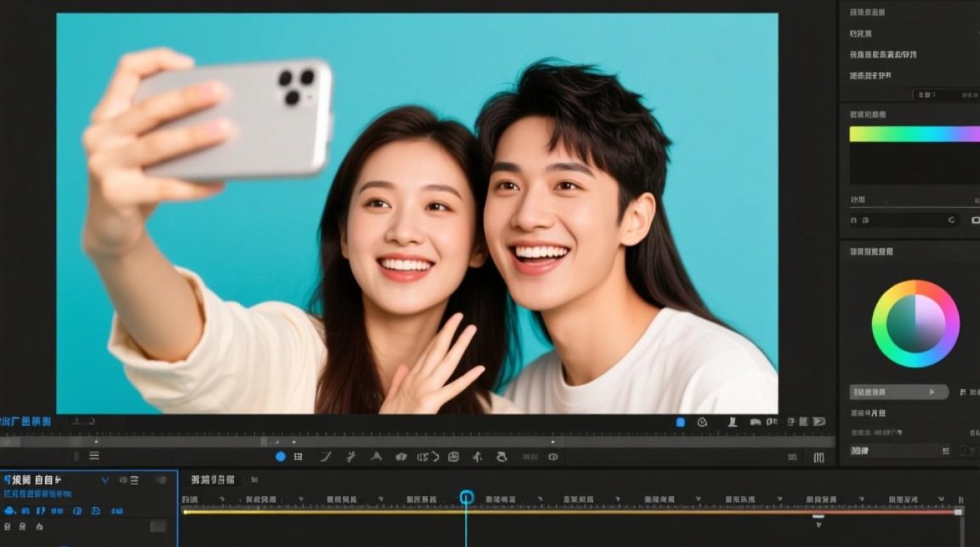Select the blue circular tool in the toolbar

281,457
